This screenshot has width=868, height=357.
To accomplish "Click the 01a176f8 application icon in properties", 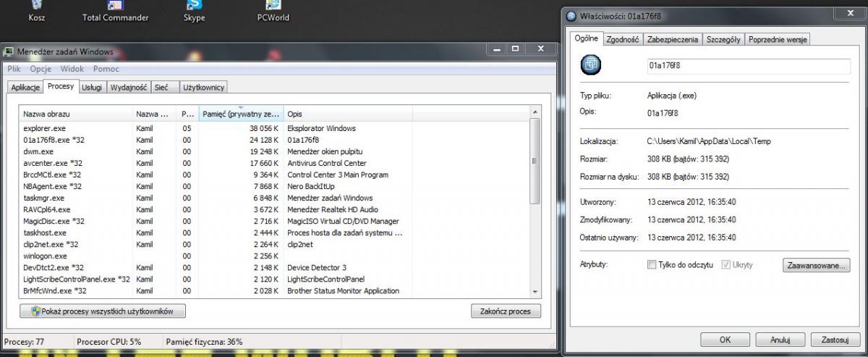I will pyautogui.click(x=591, y=64).
